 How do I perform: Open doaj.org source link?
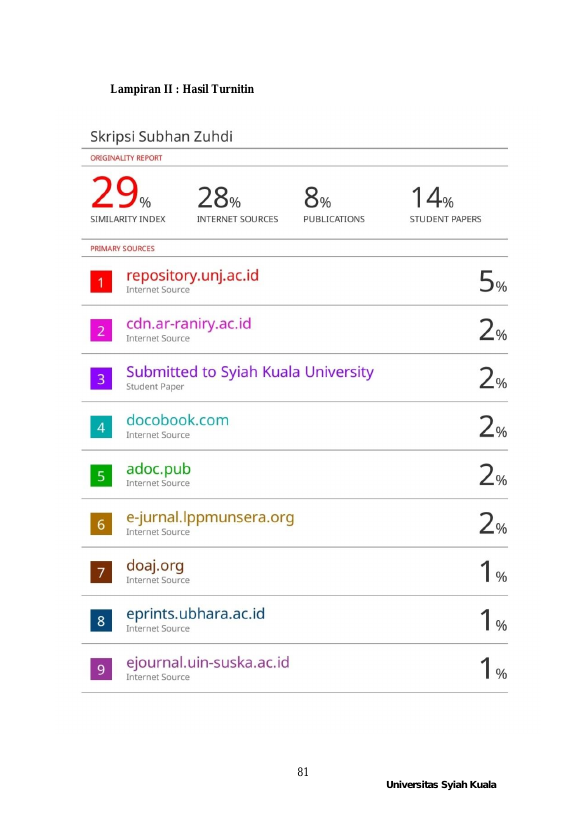click(x=155, y=566)
